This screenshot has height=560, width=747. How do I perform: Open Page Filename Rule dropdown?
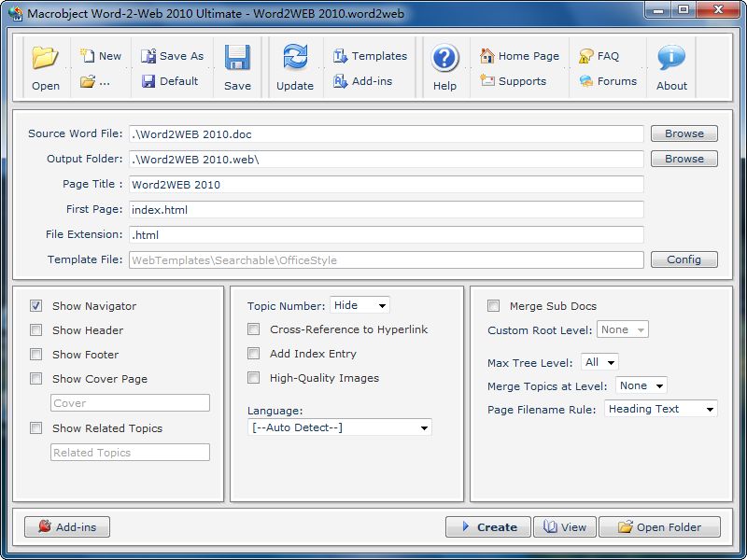pyautogui.click(x=661, y=409)
